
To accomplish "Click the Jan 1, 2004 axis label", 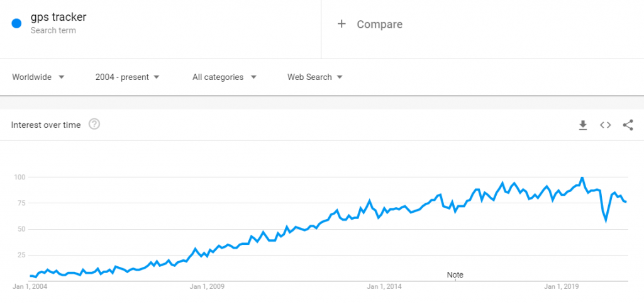I will pyautogui.click(x=30, y=287).
